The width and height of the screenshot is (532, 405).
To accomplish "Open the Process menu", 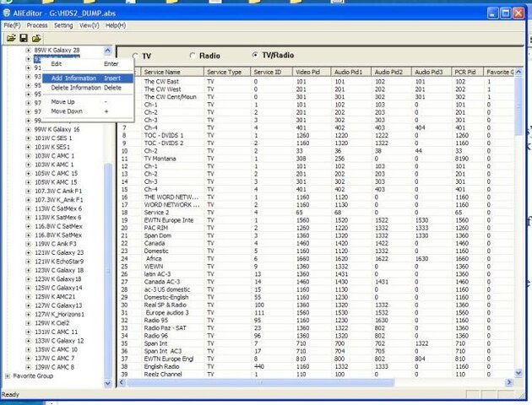I will [37, 25].
